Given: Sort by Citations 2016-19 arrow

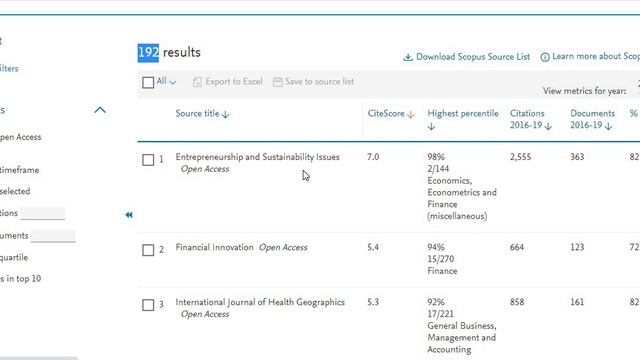Looking at the screenshot, I should 548,127.
